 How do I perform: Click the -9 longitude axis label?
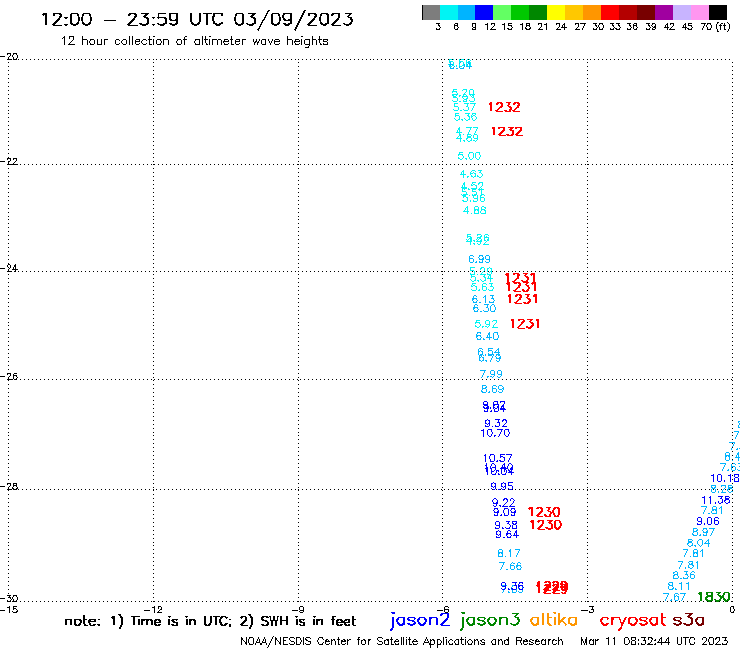click(x=298, y=609)
